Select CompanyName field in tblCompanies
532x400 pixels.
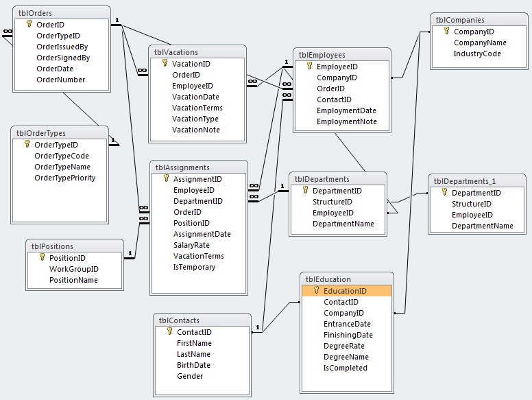point(479,43)
